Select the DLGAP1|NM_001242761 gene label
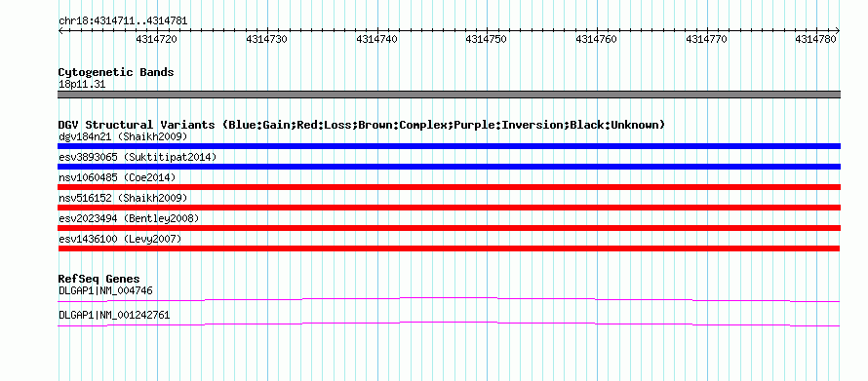868x381 pixels. point(114,315)
